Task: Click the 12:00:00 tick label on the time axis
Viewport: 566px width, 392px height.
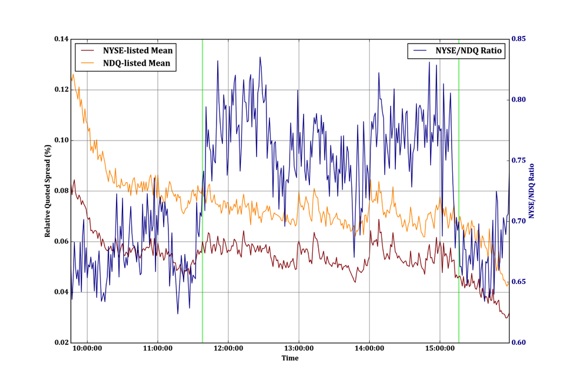Action: 228,349
